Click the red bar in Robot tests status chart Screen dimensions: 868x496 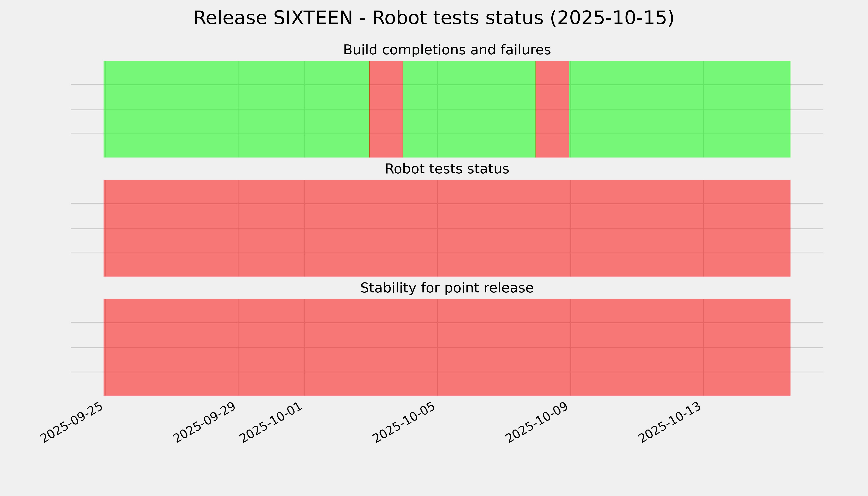click(447, 228)
